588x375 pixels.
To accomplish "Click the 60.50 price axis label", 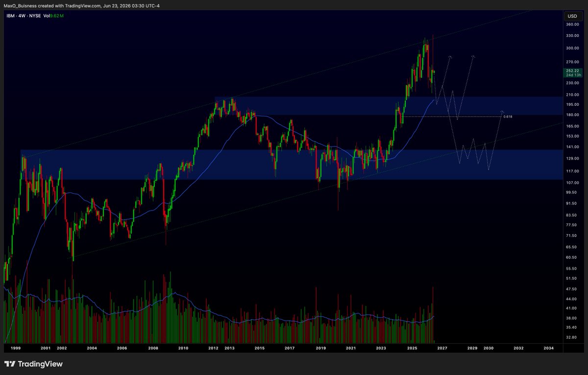I will [x=571, y=258].
